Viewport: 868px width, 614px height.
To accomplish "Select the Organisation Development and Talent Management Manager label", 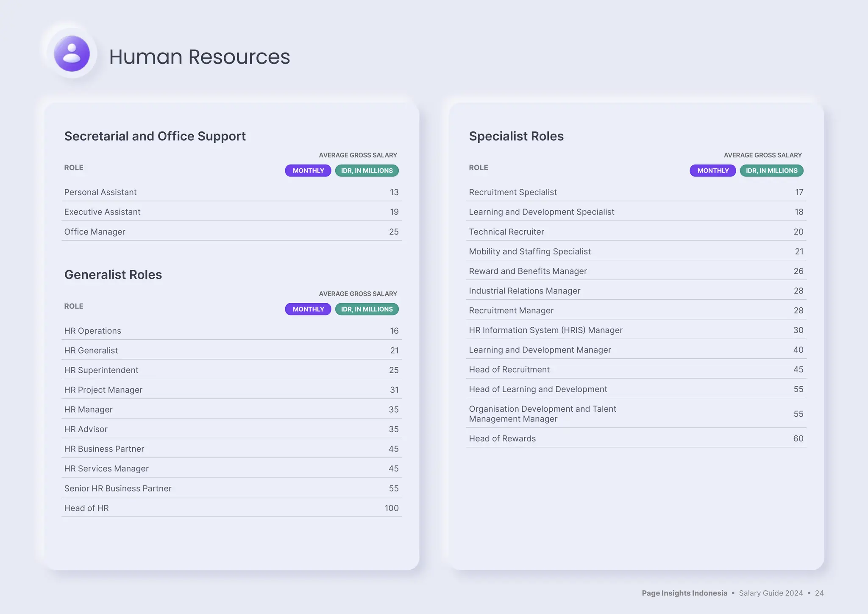I will tap(542, 414).
